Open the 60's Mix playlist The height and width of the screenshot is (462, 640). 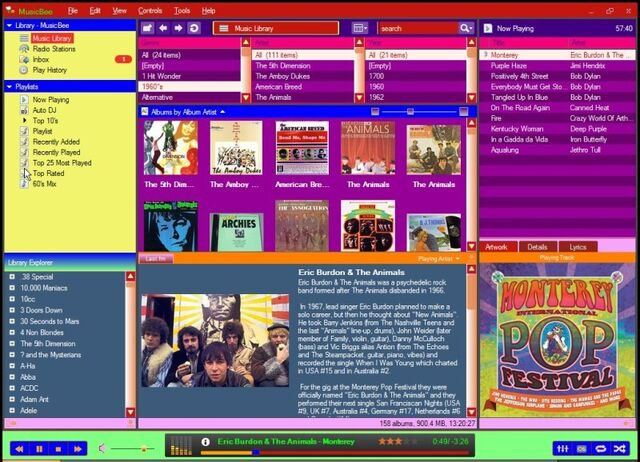point(44,184)
